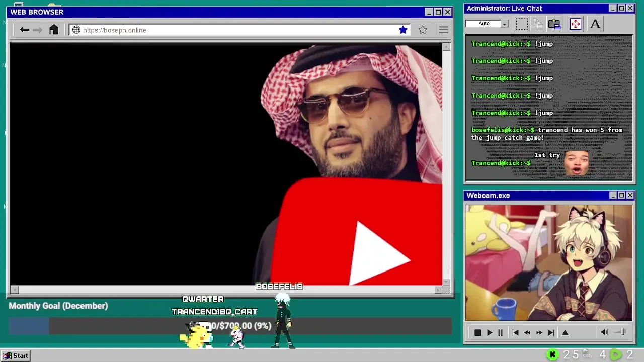Click the chat message about trancend winning
Viewport: 644px width, 362px height.
click(547, 134)
